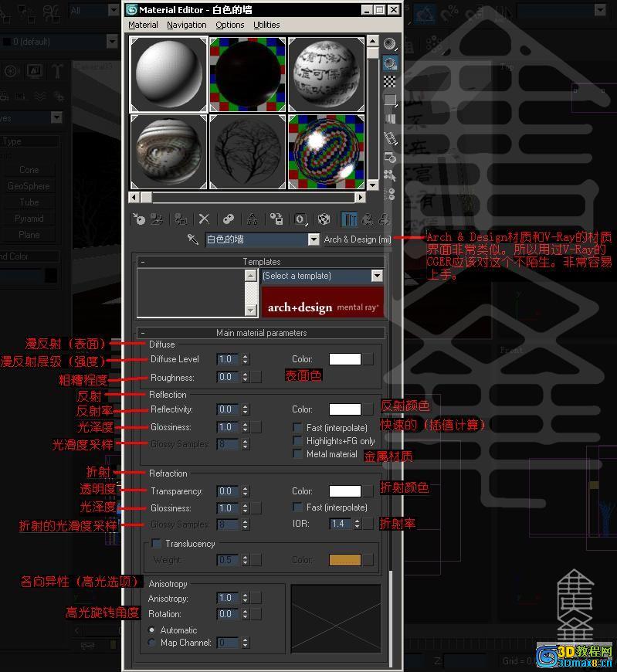This screenshot has width=617, height=672.
Task: Click the Put Material to Scene icon
Action: pyautogui.click(x=157, y=219)
